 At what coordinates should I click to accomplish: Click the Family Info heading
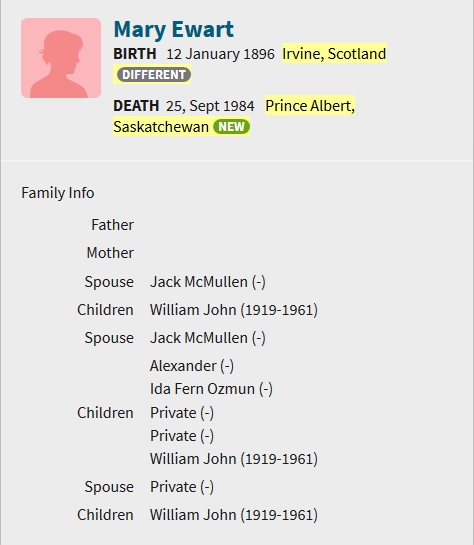point(58,193)
